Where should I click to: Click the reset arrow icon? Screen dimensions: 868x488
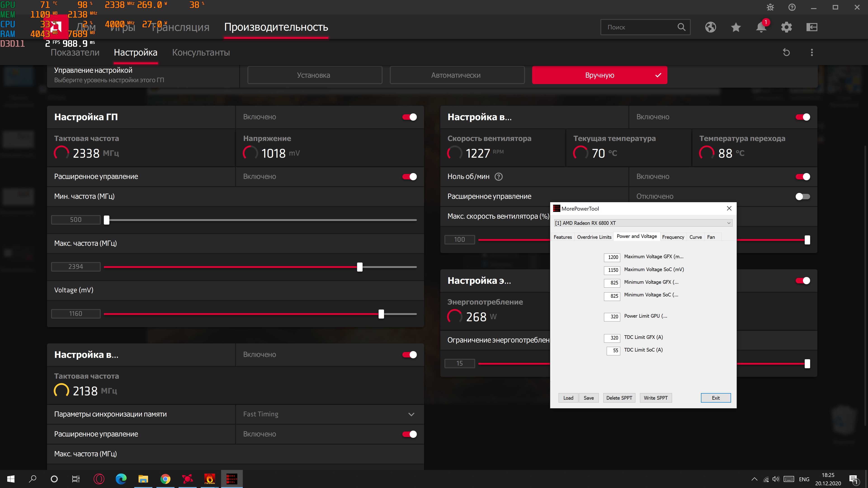[786, 53]
